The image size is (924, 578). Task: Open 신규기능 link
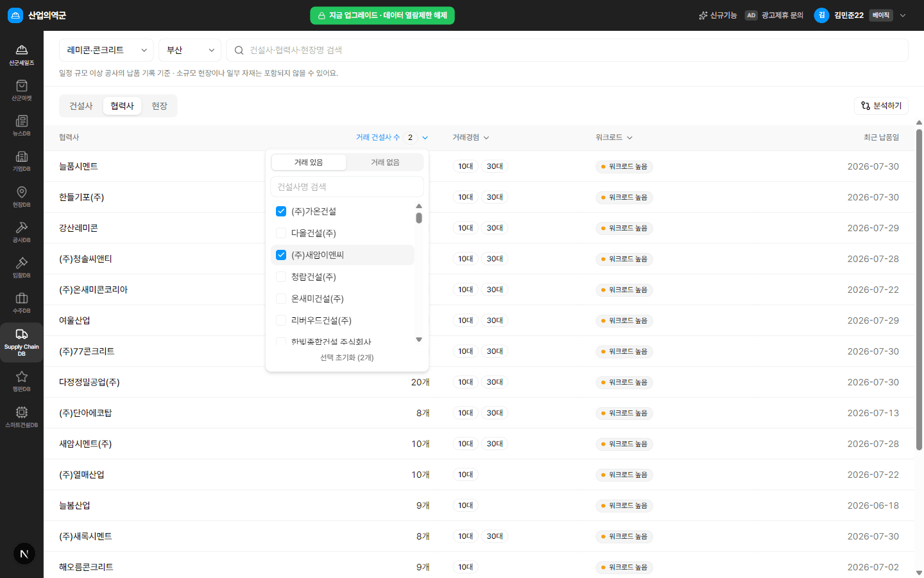717,15
